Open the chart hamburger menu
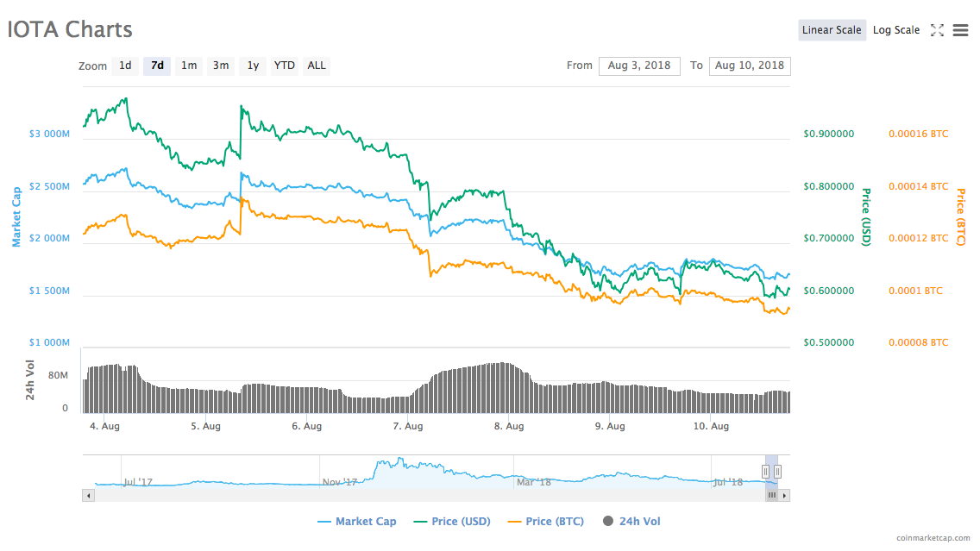The height and width of the screenshot is (551, 980). tap(961, 30)
